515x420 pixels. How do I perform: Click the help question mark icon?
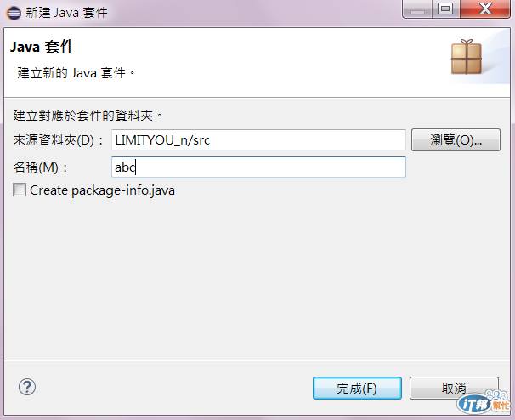click(x=27, y=387)
